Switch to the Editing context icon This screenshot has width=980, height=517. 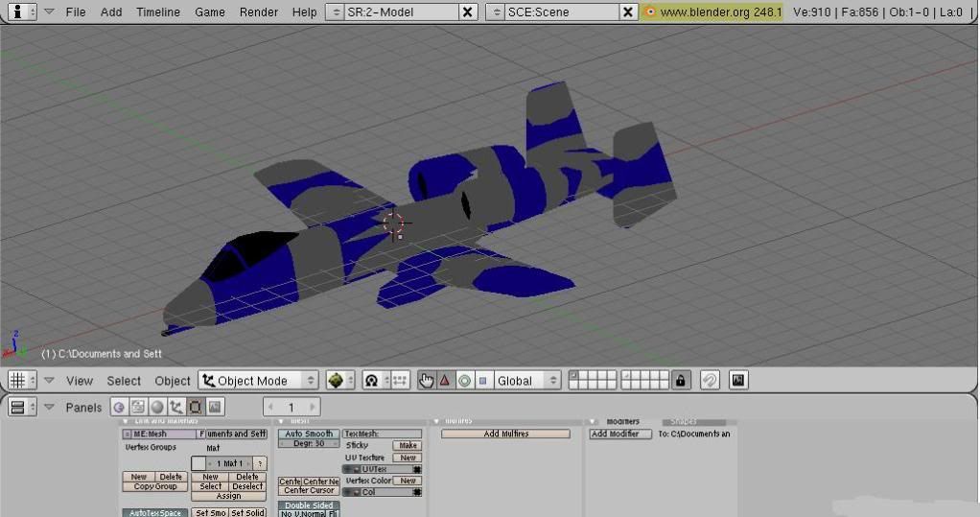point(195,407)
